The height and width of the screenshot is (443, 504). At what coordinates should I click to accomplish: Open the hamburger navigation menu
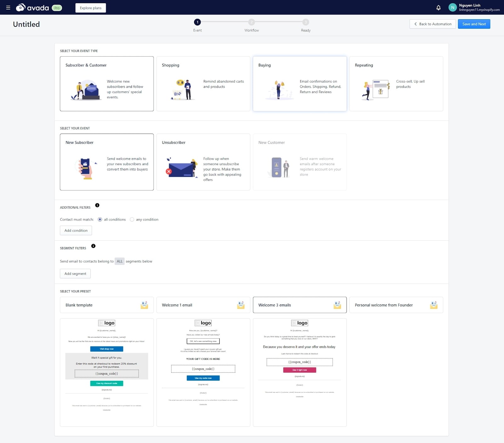pos(8,8)
